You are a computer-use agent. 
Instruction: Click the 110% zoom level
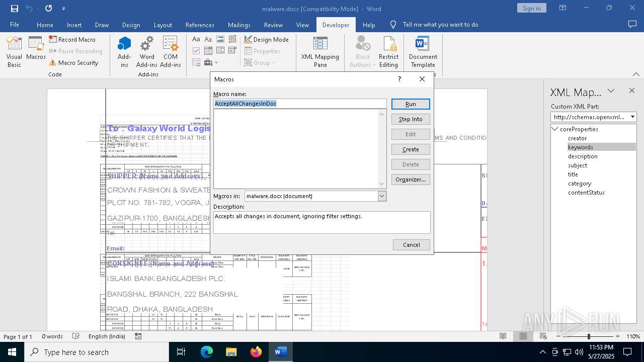tap(633, 336)
